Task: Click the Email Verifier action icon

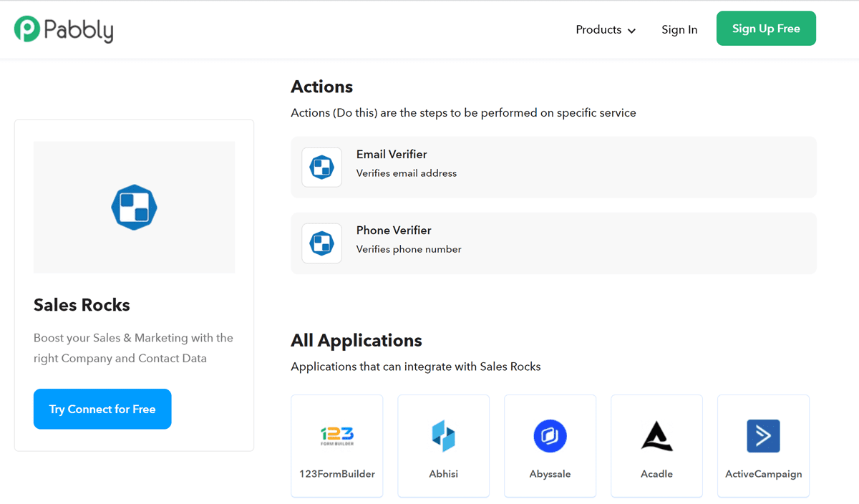Action: point(321,168)
